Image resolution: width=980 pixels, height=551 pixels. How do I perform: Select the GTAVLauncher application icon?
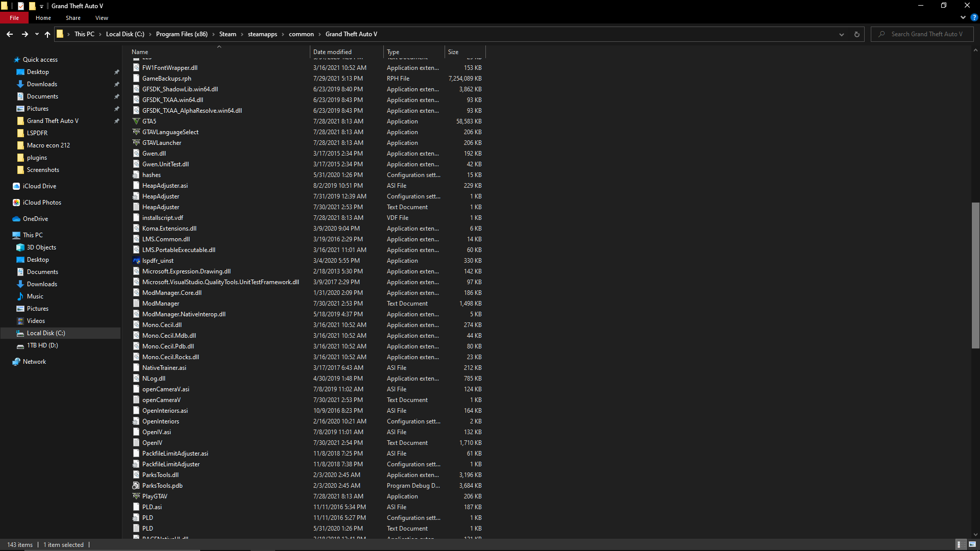pos(136,143)
